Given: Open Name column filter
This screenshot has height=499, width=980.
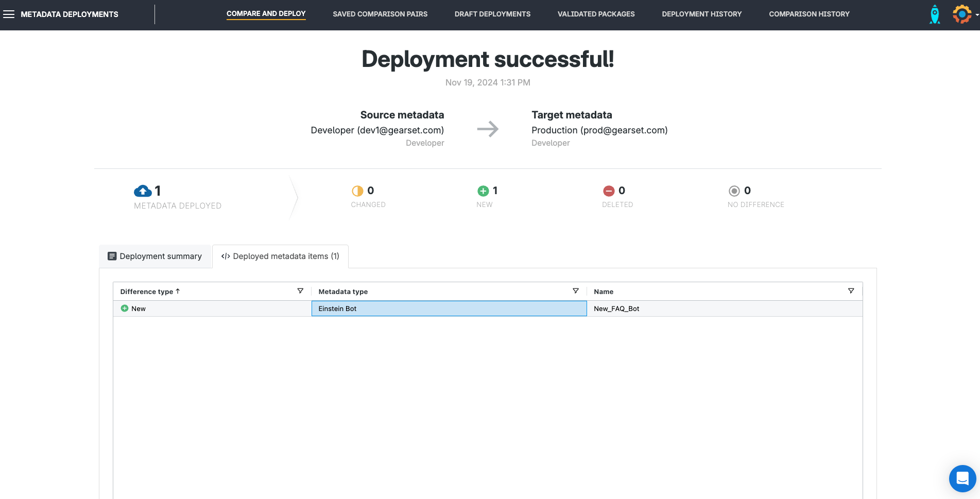Looking at the screenshot, I should click(x=851, y=291).
